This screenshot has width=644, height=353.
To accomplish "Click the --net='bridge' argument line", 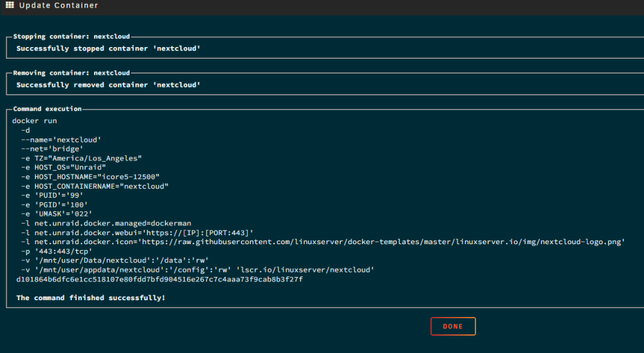I will (x=52, y=149).
